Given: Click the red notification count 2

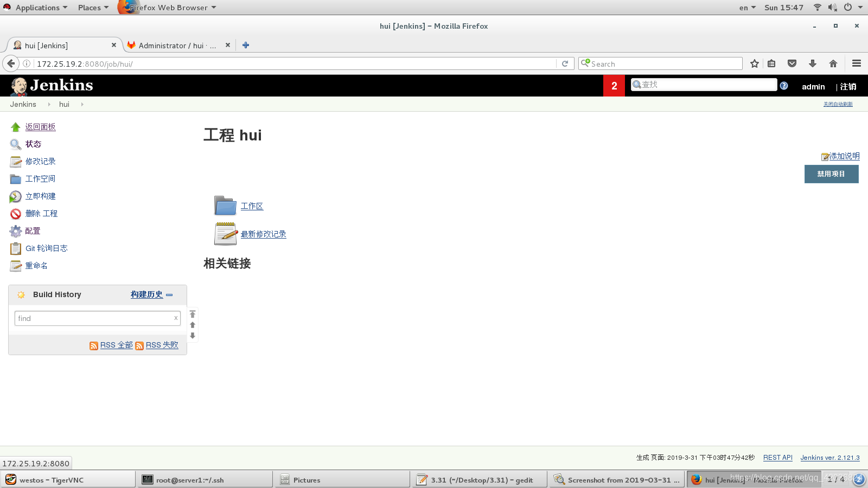Looking at the screenshot, I should coord(614,86).
